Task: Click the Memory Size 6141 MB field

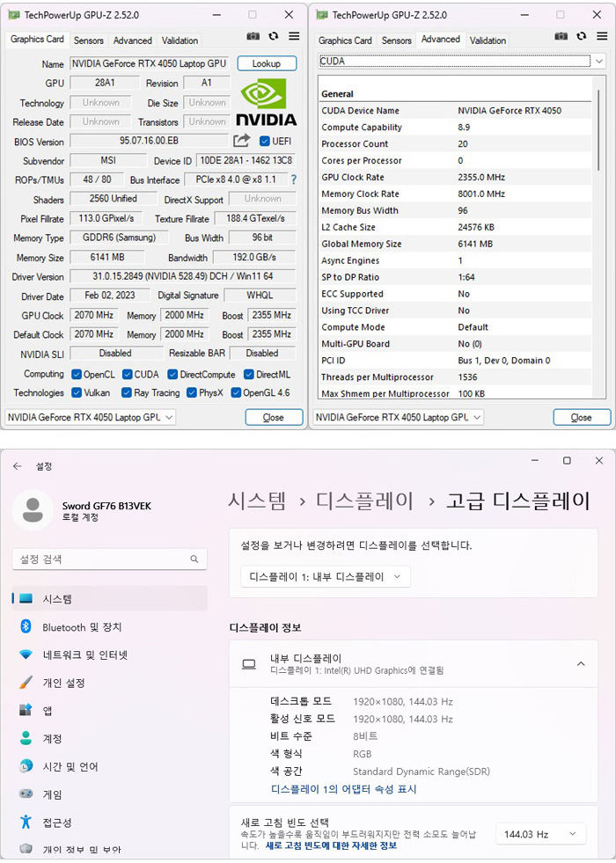Action: click(x=107, y=257)
